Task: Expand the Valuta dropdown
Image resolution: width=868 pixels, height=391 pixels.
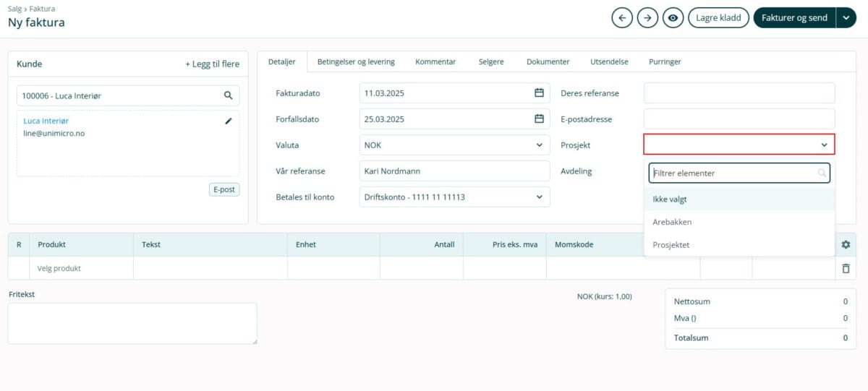Action: tap(539, 145)
